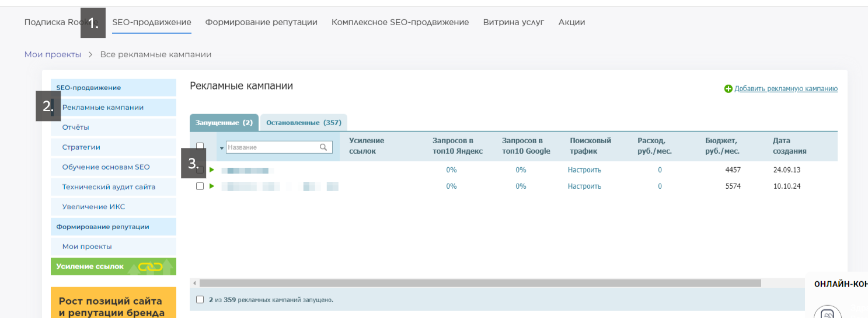
Task: Click Настроить for the 5574 budget campaign
Action: (584, 186)
